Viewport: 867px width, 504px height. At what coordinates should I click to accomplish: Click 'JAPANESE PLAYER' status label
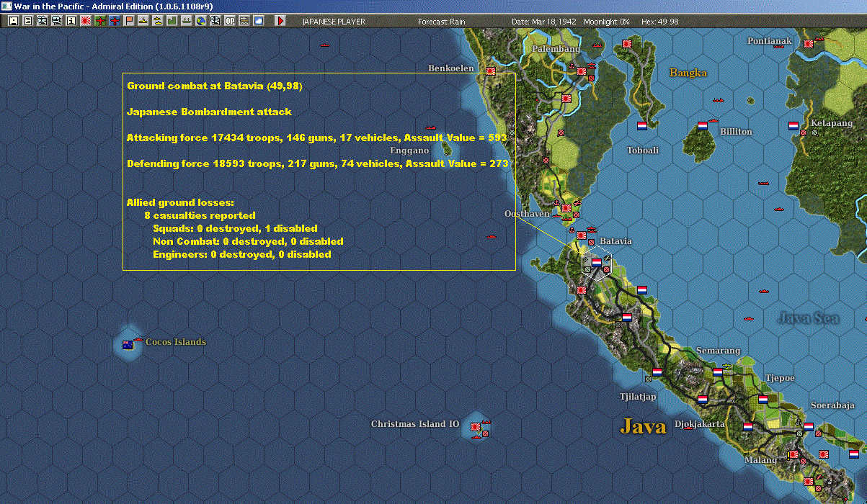(334, 22)
